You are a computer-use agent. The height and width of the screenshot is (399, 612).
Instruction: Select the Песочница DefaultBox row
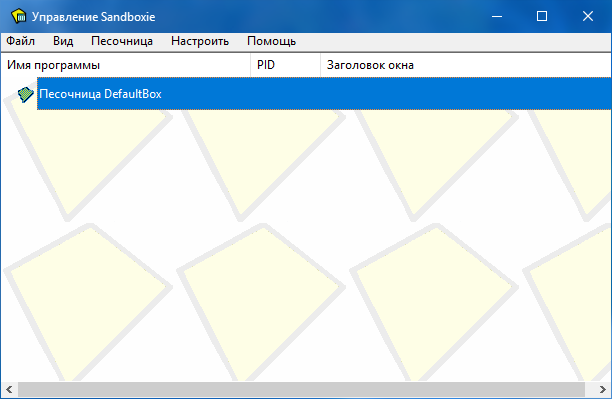coord(324,94)
